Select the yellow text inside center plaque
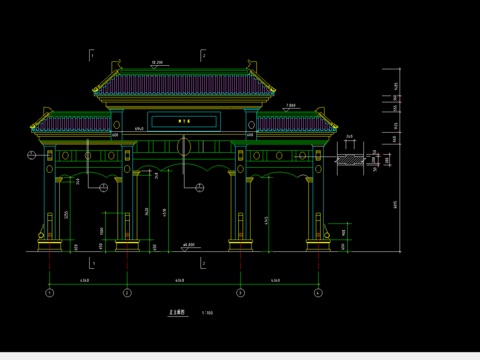The height and width of the screenshot is (360, 480). (184, 121)
